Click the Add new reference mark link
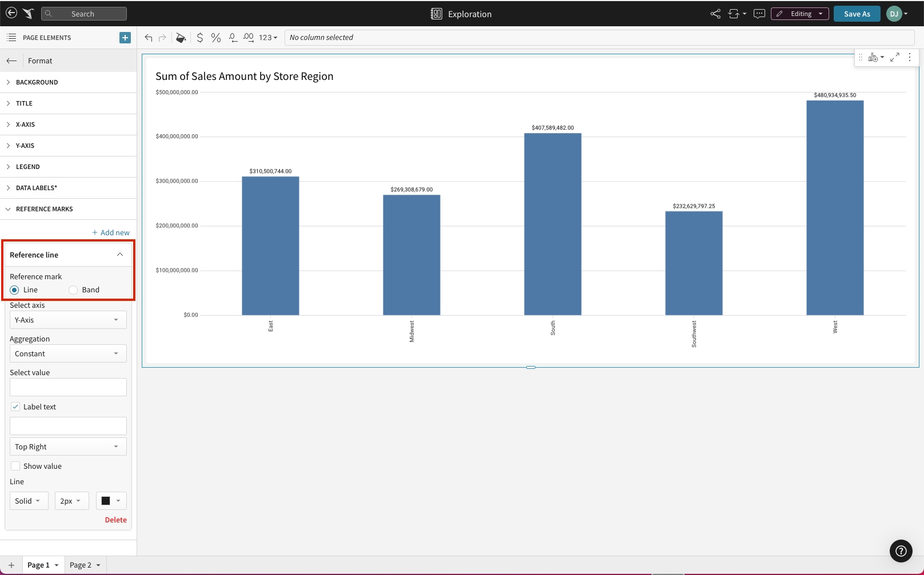 111,233
